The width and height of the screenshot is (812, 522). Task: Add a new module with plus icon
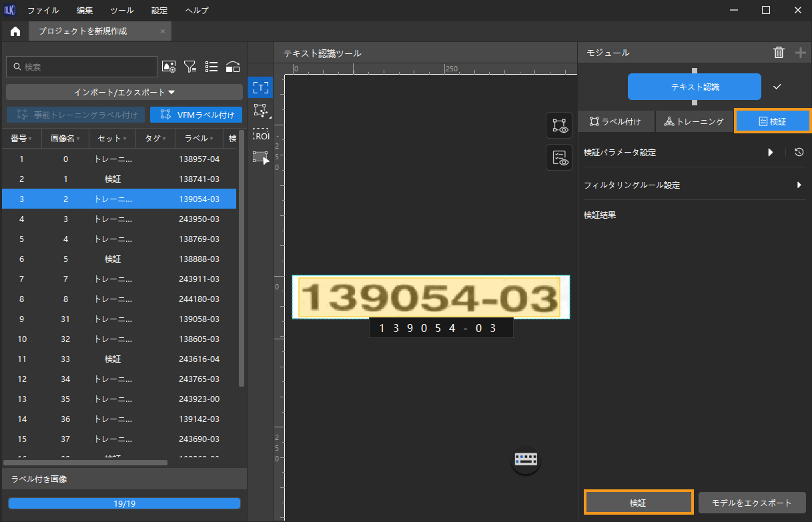coord(801,53)
